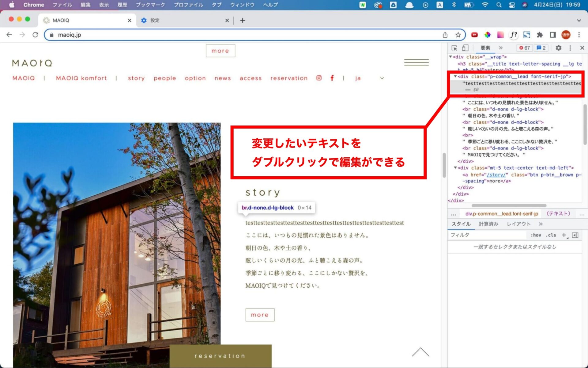Add a new style rule
The width and height of the screenshot is (588, 368).
(x=564, y=235)
